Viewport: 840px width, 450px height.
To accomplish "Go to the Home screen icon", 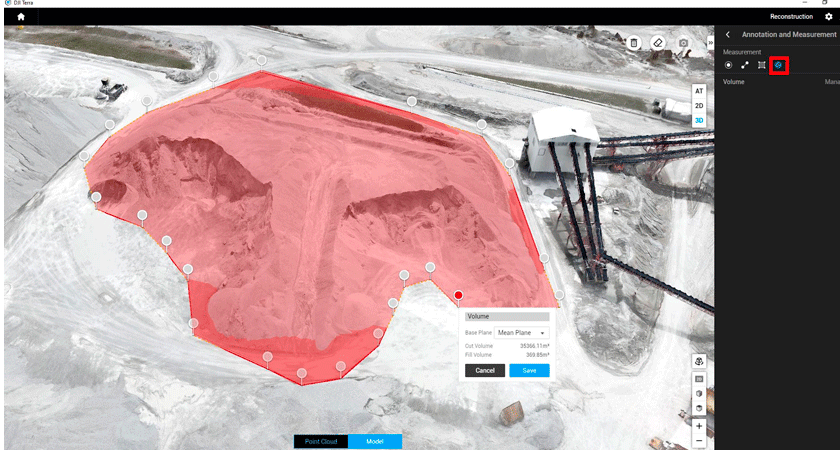I will pos(20,17).
